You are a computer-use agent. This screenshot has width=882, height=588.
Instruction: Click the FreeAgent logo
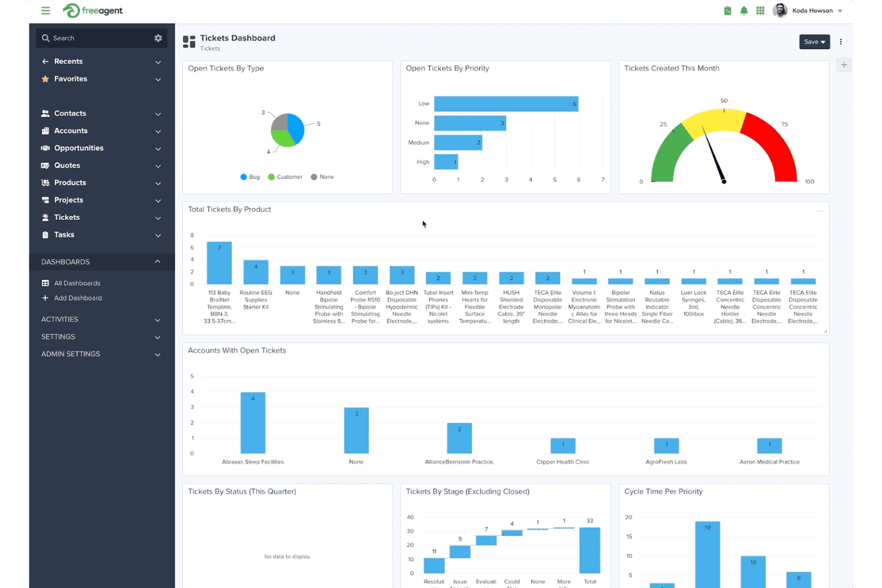(x=92, y=11)
